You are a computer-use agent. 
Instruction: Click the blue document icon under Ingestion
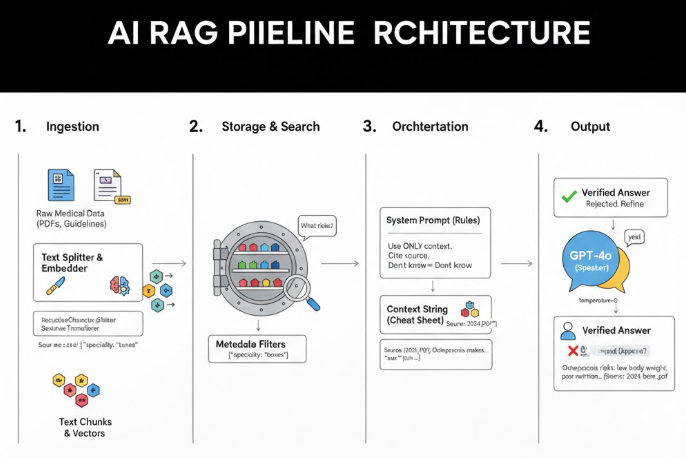61,185
